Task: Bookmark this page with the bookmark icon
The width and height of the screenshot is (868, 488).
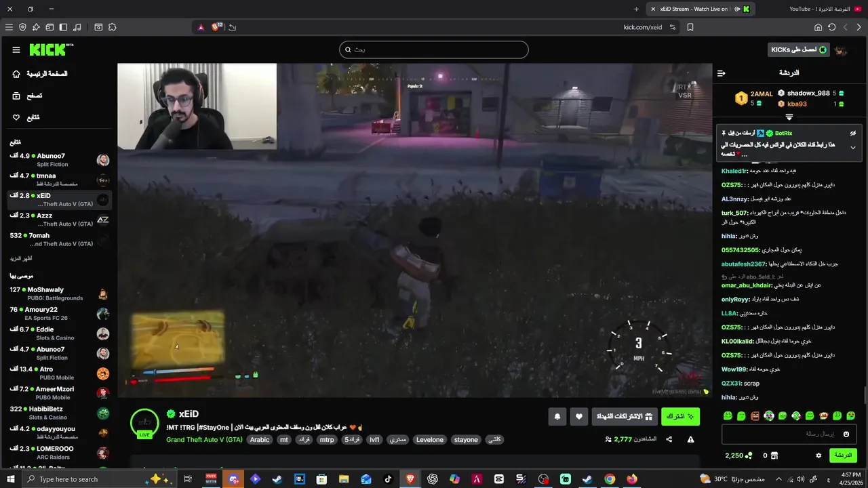Action: [690, 27]
